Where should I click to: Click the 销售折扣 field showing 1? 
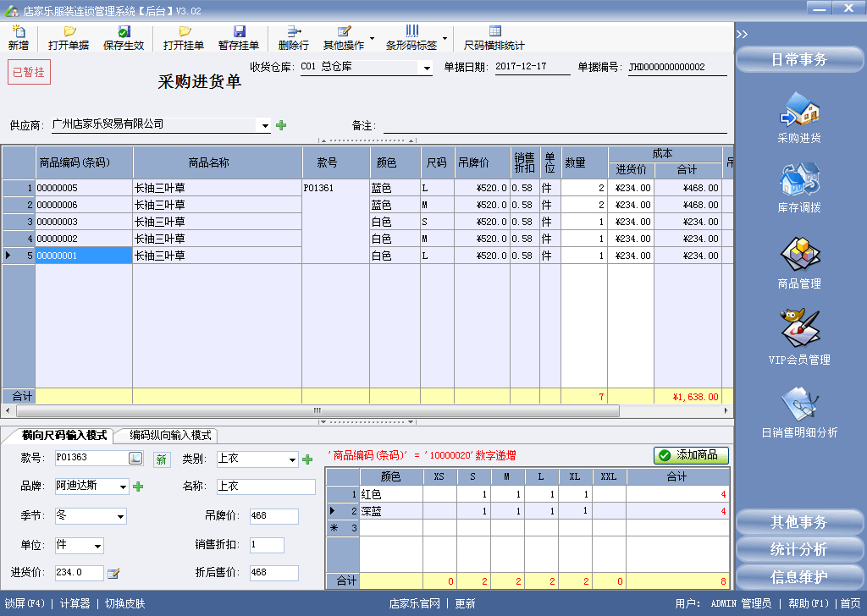[x=267, y=545]
